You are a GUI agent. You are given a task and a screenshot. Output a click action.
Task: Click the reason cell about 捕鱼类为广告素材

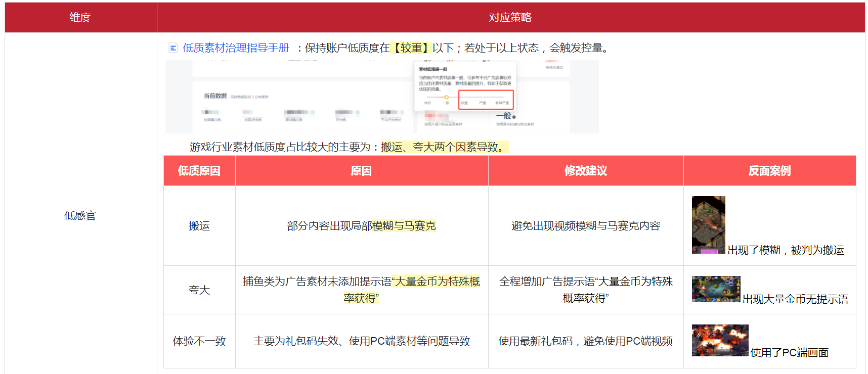coord(362,290)
